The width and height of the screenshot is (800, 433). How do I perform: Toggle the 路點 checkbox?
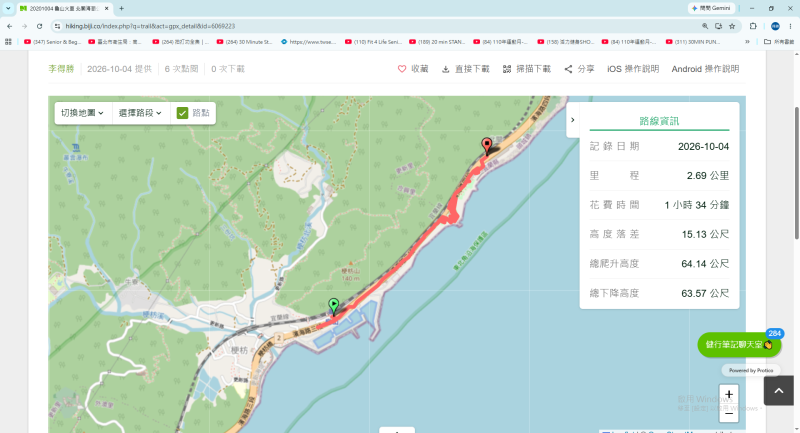(x=182, y=113)
